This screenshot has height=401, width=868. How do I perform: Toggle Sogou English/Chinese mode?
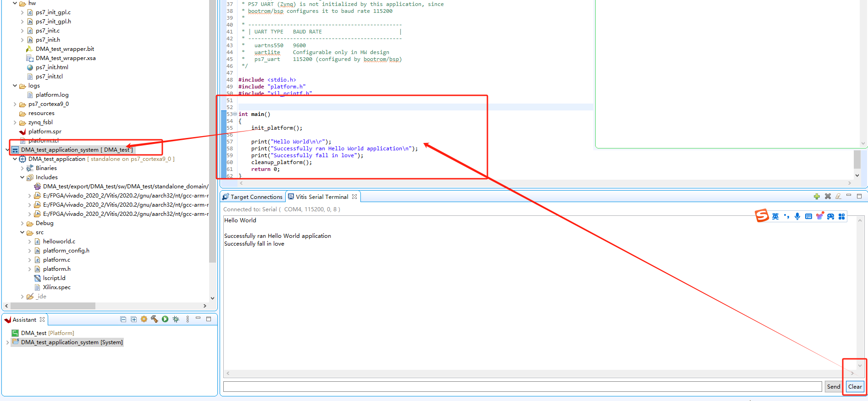(775, 216)
